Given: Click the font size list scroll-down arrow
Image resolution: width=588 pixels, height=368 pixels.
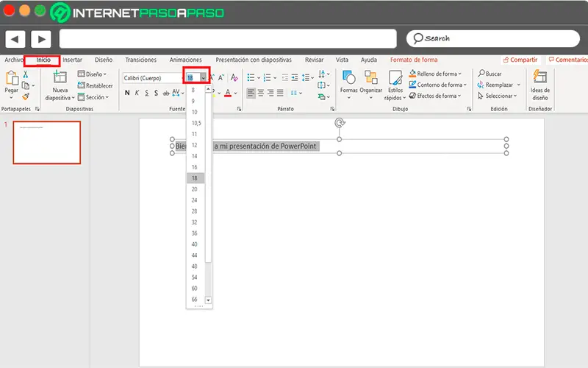Looking at the screenshot, I should [208, 300].
